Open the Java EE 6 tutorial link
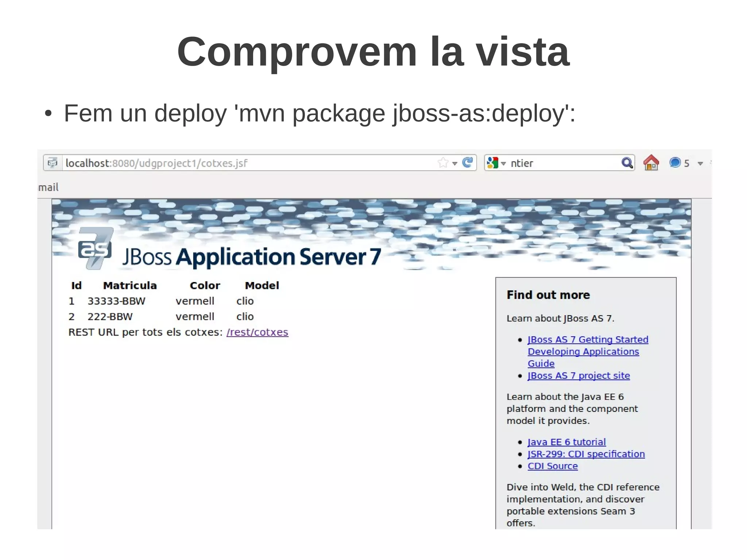The width and height of the screenshot is (747, 560). [x=567, y=442]
